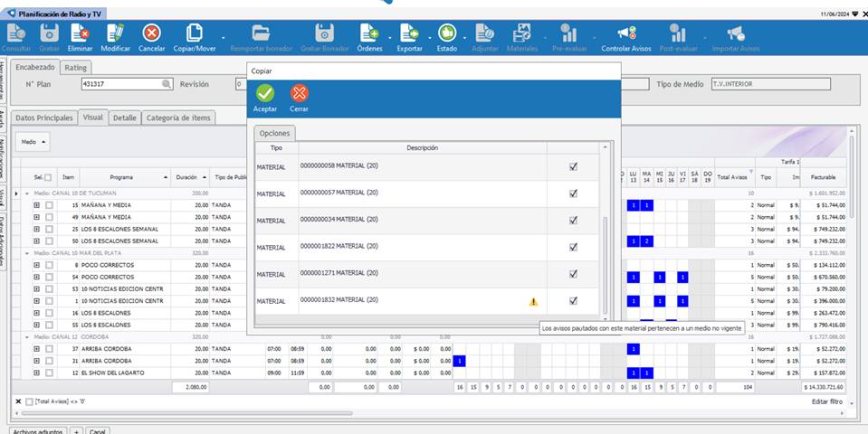The width and height of the screenshot is (868, 434).
Task: Expand item 8 POCO CORRECTOS row
Action: click(x=37, y=265)
